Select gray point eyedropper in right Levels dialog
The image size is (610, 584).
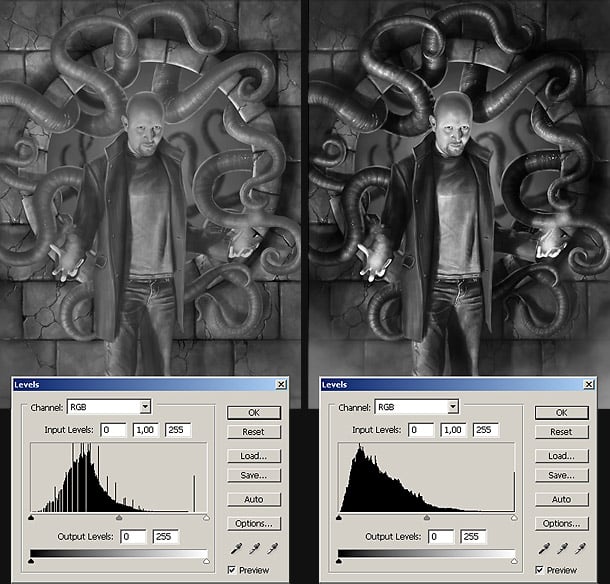click(x=562, y=549)
